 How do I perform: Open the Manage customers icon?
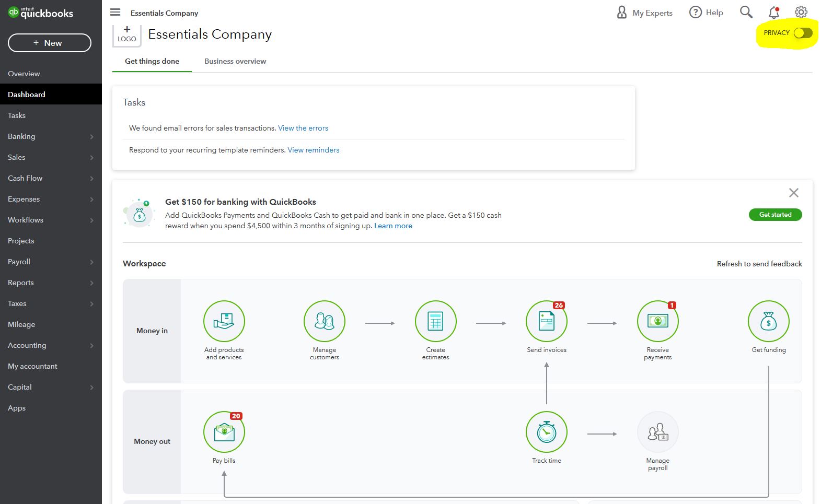(x=324, y=321)
